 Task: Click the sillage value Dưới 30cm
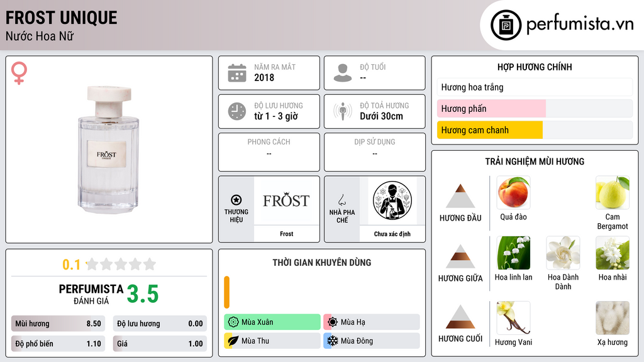382,116
